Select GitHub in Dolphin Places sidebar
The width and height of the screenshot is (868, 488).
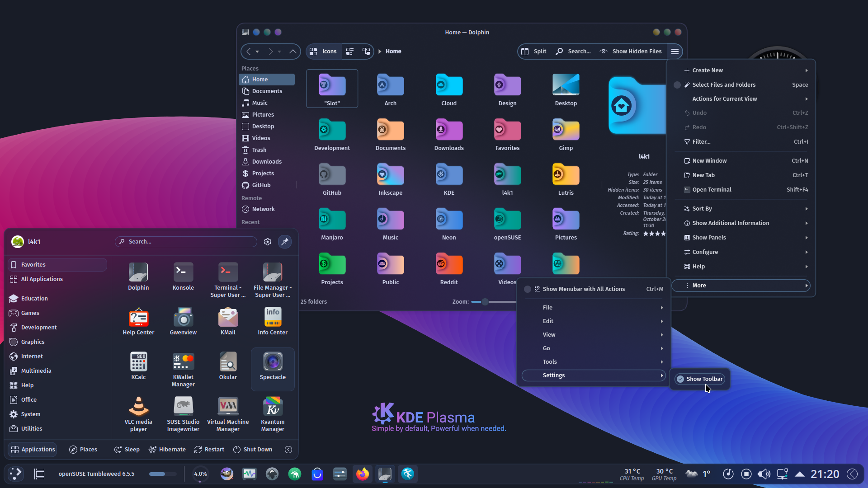pos(267,185)
